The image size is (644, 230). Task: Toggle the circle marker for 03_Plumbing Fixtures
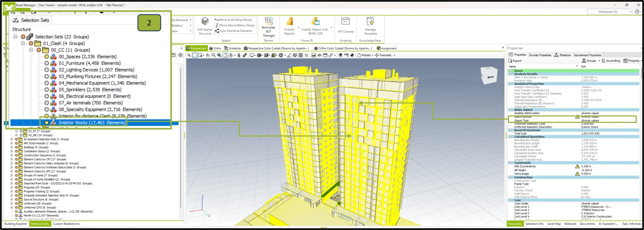(47, 76)
